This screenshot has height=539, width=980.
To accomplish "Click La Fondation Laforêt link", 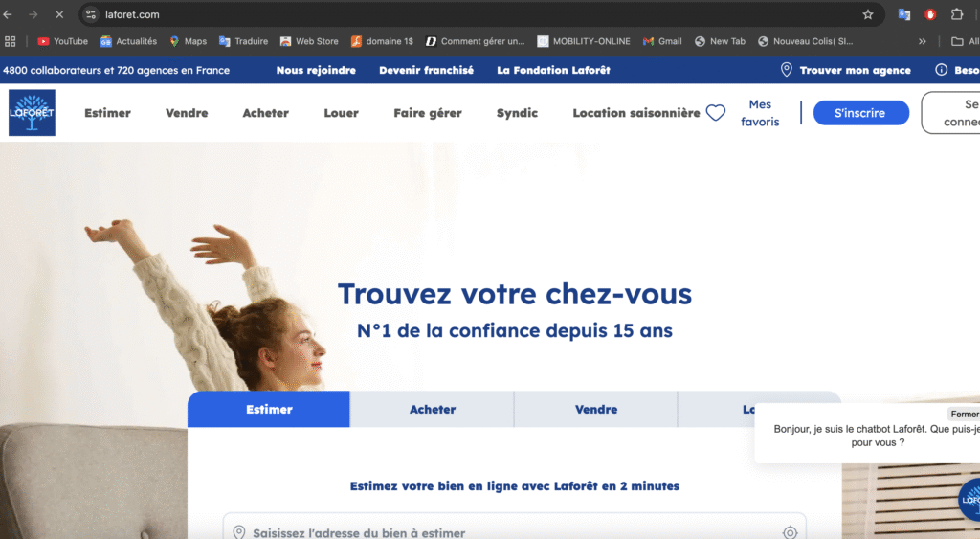I will [554, 70].
